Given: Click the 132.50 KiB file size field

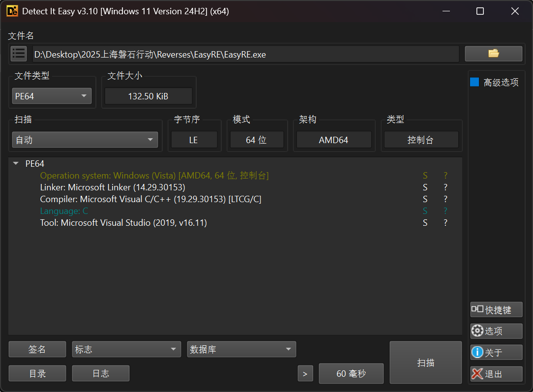Looking at the screenshot, I should click(148, 96).
